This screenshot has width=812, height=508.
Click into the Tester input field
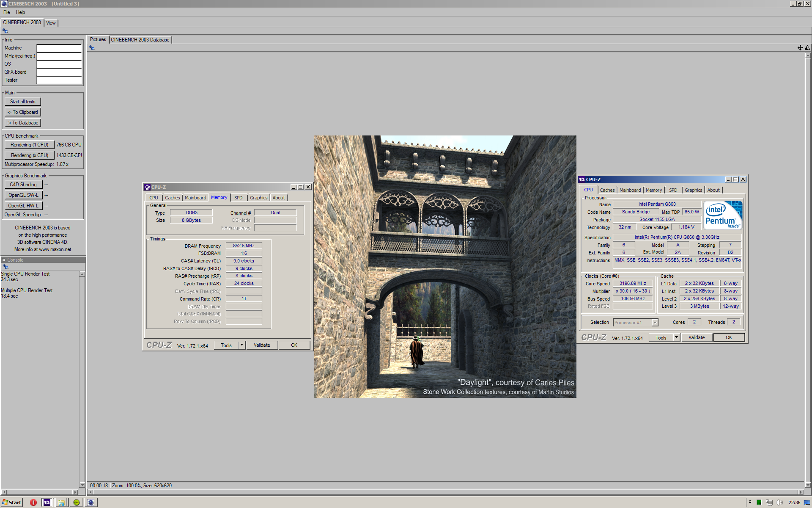59,80
